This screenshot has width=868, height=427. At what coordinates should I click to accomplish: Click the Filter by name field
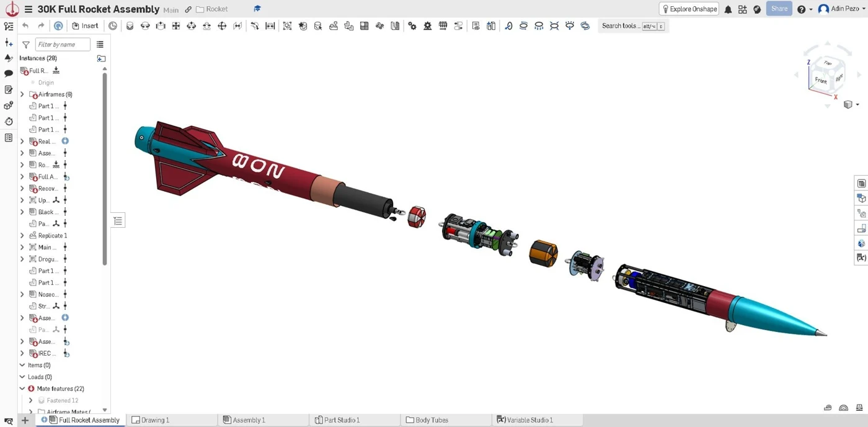tap(63, 45)
